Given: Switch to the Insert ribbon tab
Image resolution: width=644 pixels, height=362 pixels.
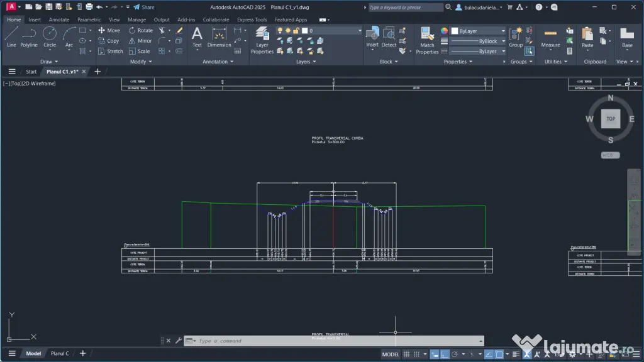Looking at the screenshot, I should tap(35, 19).
